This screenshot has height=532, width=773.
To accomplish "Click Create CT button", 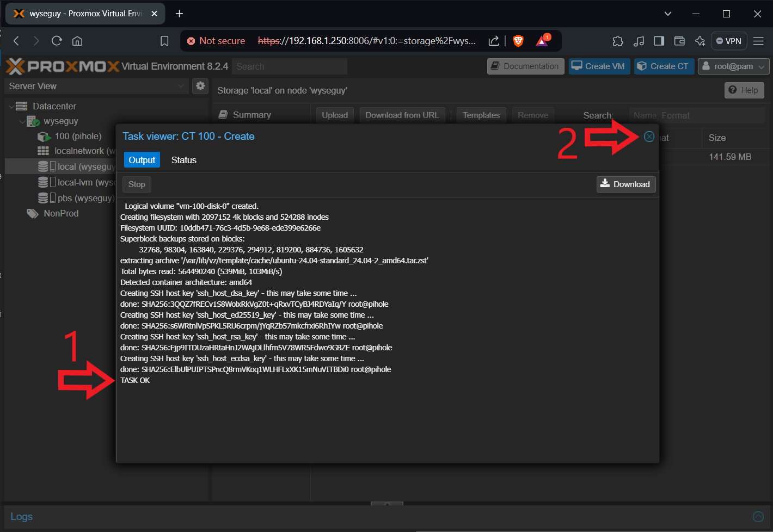I will coord(664,66).
